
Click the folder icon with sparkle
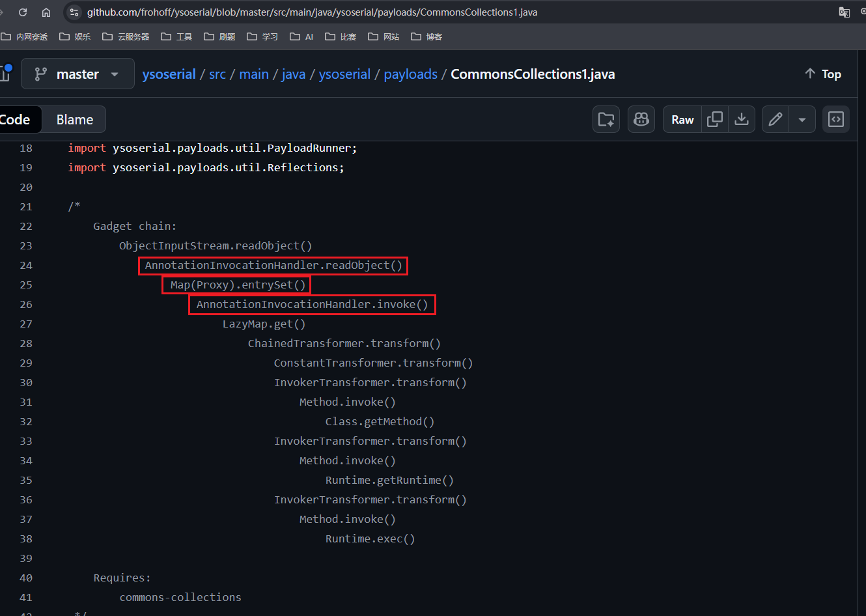pyautogui.click(x=606, y=119)
